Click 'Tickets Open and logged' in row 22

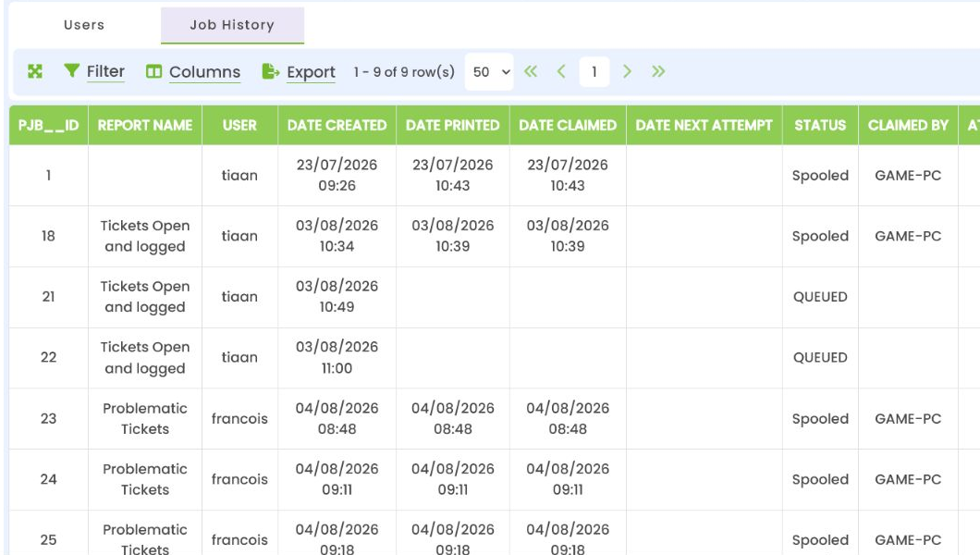point(145,357)
